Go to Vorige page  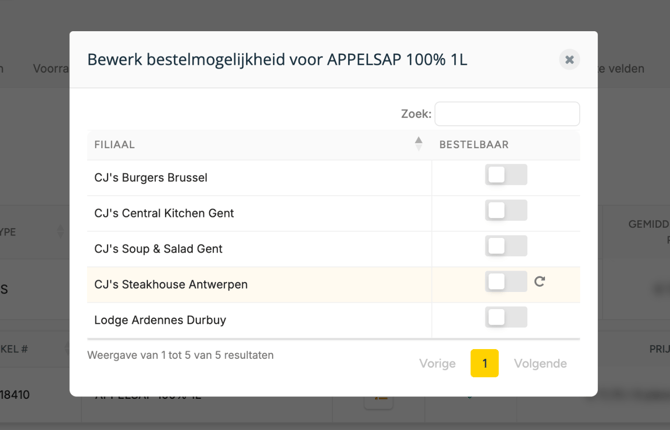click(x=437, y=363)
